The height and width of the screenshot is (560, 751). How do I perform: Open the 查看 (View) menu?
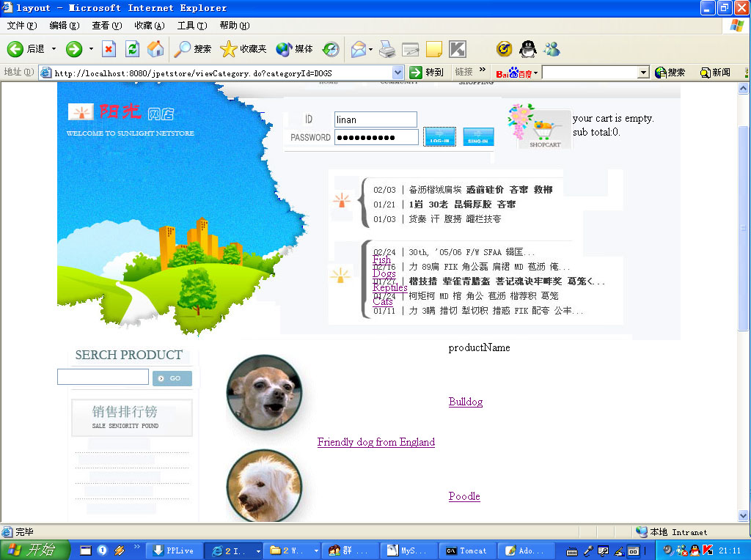pos(107,26)
